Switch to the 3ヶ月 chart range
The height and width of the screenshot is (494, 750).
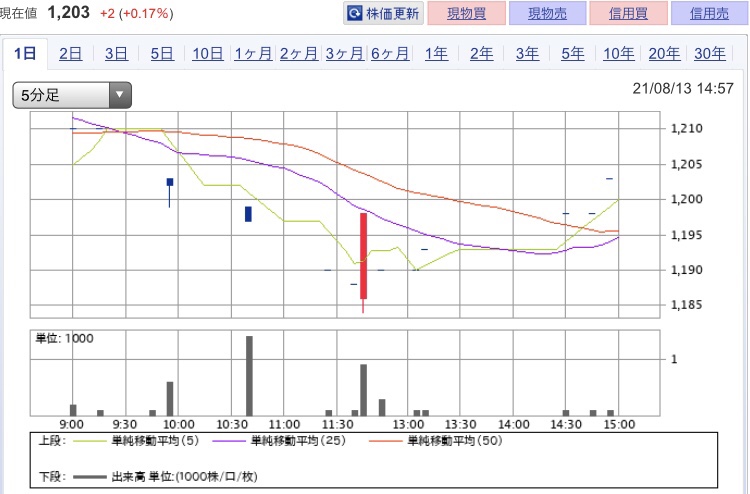344,53
